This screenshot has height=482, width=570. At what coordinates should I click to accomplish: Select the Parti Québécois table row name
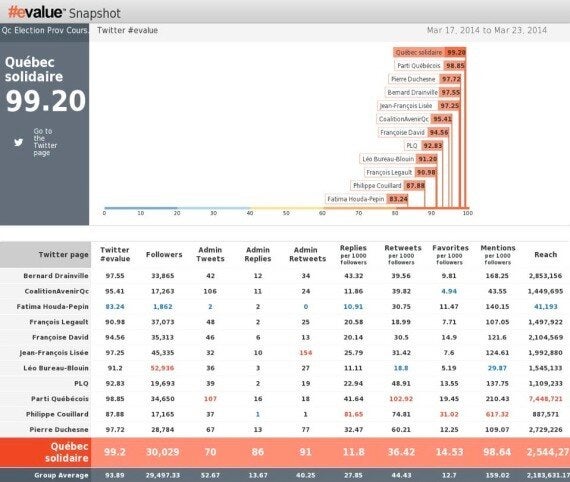click(x=60, y=399)
